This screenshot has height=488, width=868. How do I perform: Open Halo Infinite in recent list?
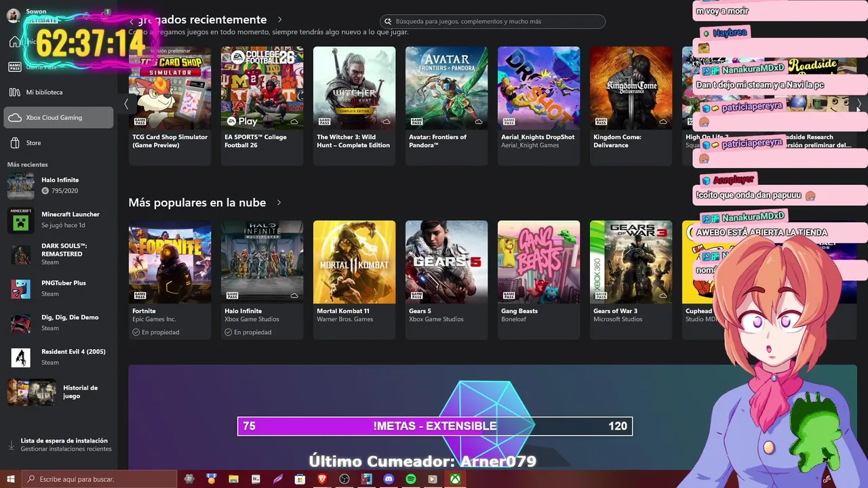coord(58,186)
